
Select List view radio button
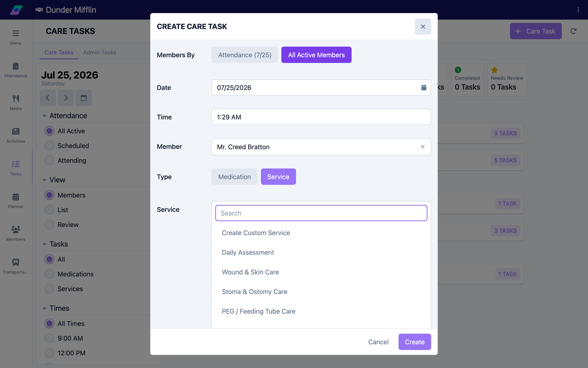click(49, 210)
